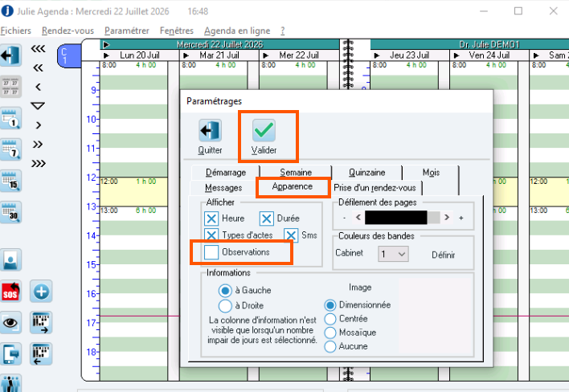Select the Centrée image option
The height and width of the screenshot is (392, 569).
click(x=330, y=319)
